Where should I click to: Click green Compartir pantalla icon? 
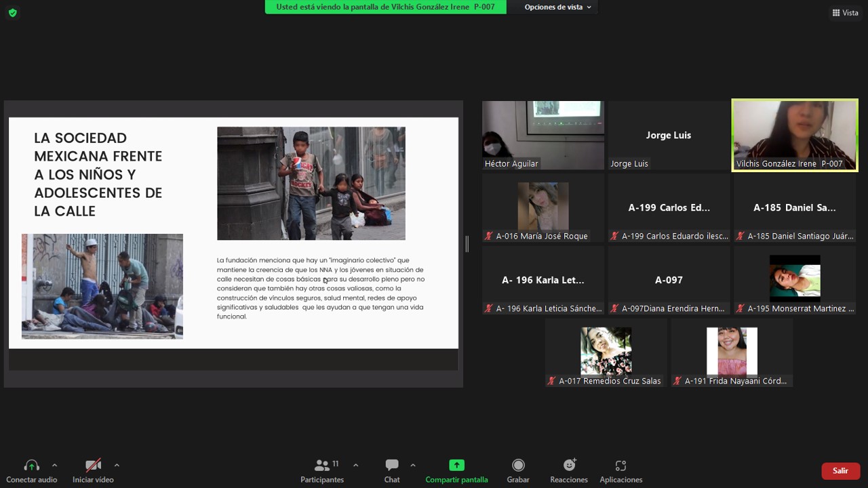456,465
